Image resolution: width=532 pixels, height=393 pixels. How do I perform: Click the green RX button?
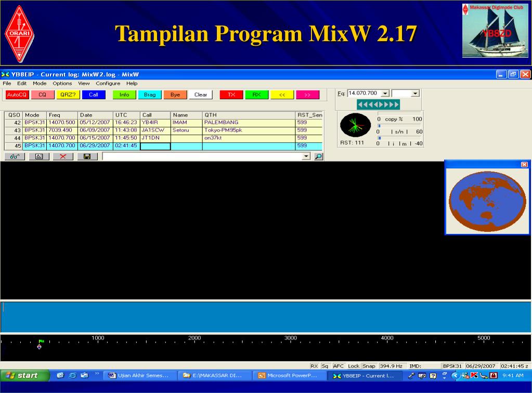tap(257, 95)
